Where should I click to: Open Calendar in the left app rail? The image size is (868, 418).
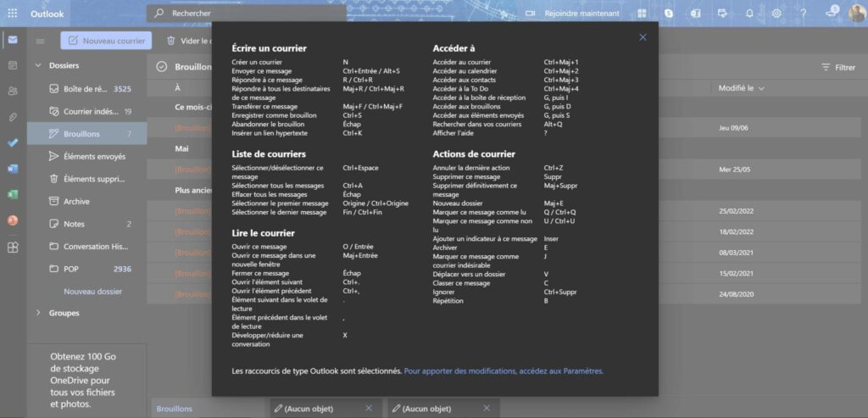pos(13,65)
